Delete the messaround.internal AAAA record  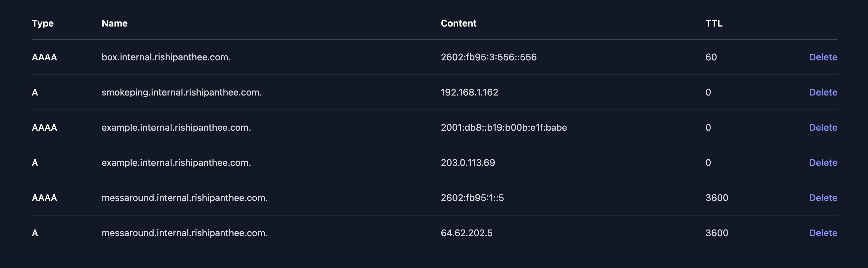pos(823,197)
